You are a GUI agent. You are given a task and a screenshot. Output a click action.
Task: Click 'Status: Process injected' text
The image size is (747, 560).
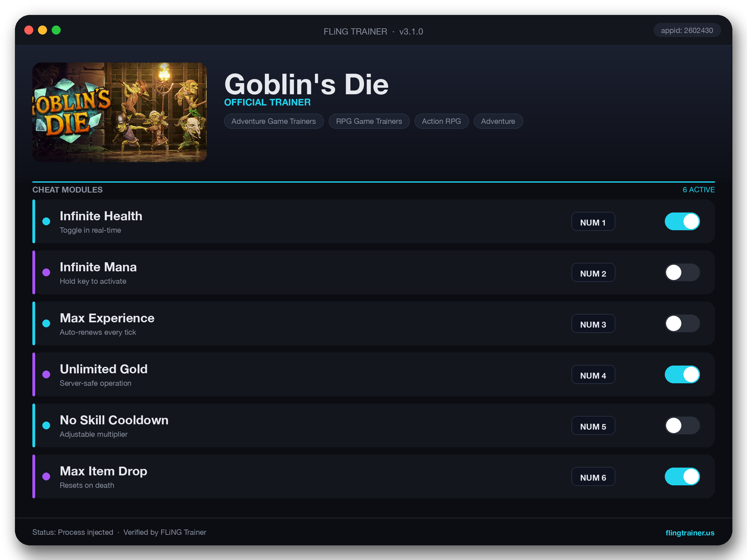(x=73, y=532)
